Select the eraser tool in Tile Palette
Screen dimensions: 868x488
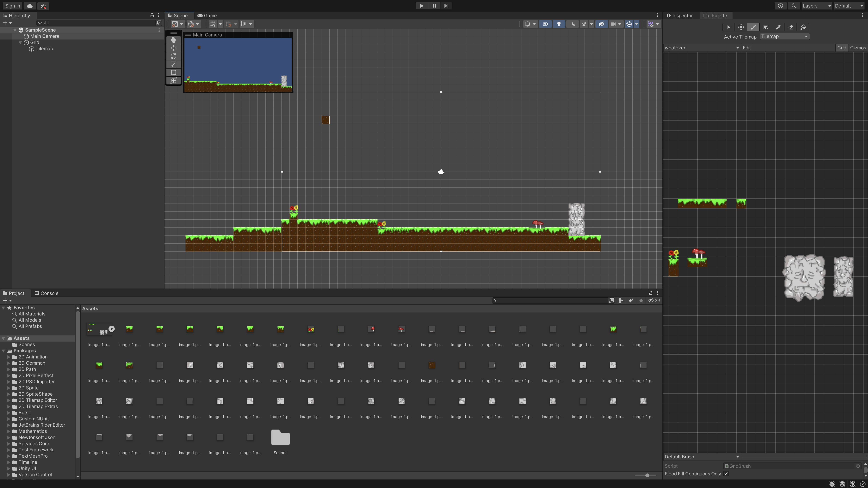(790, 27)
